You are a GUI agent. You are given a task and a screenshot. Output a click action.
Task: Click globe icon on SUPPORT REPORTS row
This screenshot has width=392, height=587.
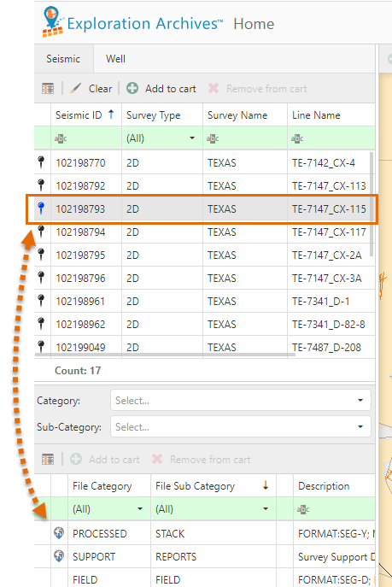59,556
